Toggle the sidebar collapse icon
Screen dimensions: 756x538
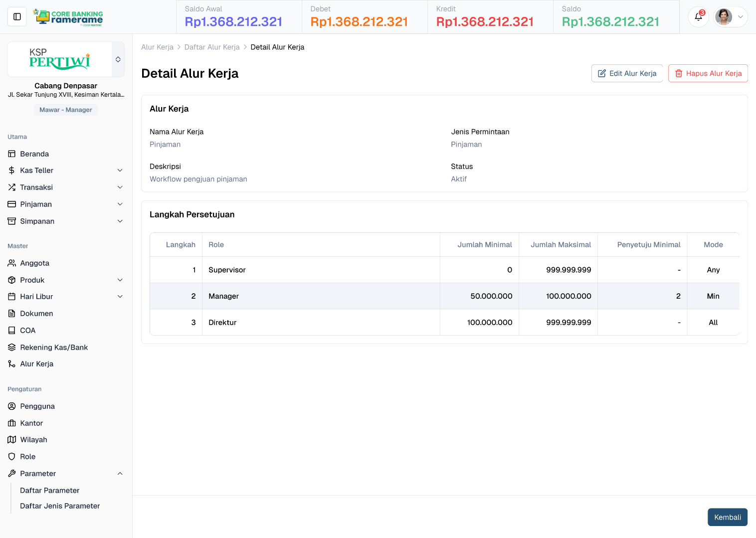[x=17, y=17]
